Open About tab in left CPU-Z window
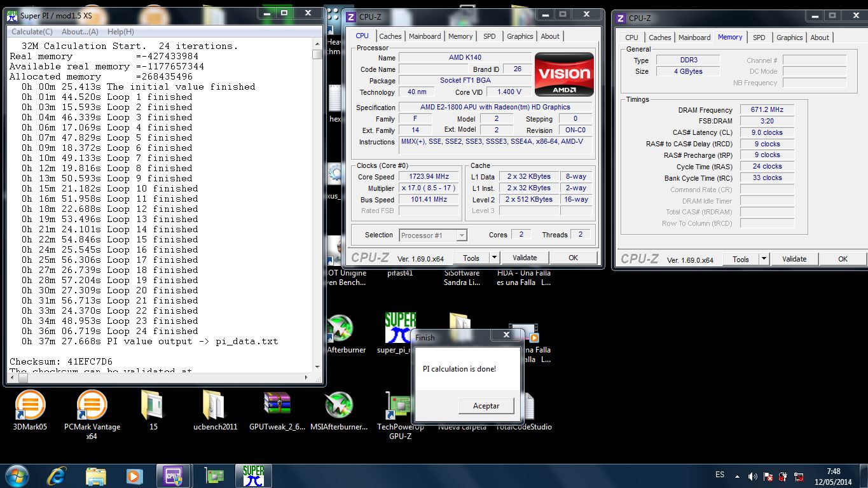868x488 pixels. click(x=550, y=36)
